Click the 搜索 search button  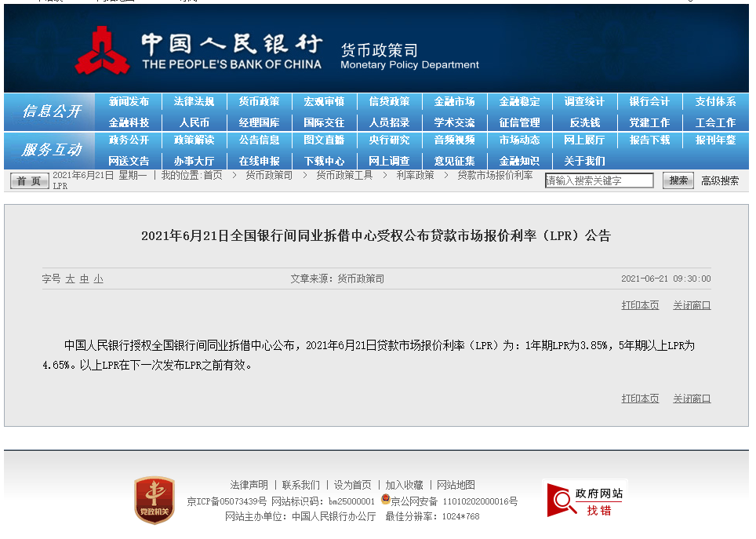pyautogui.click(x=678, y=180)
